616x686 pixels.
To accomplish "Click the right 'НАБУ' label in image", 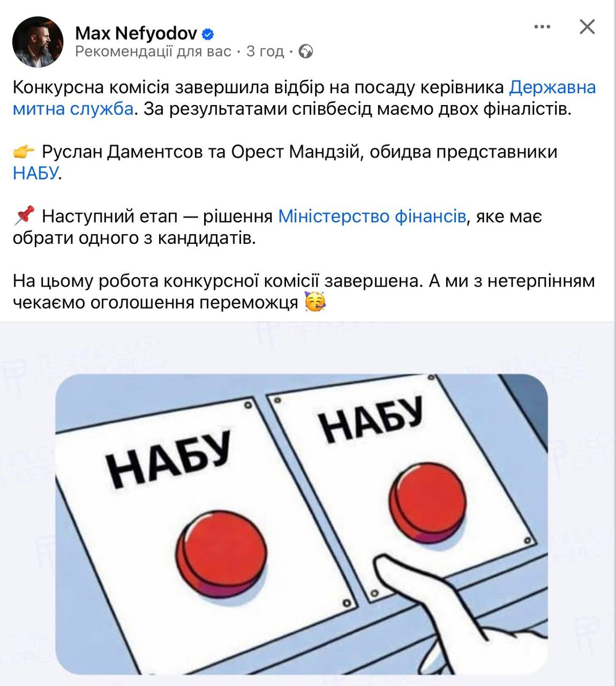I will 371,420.
